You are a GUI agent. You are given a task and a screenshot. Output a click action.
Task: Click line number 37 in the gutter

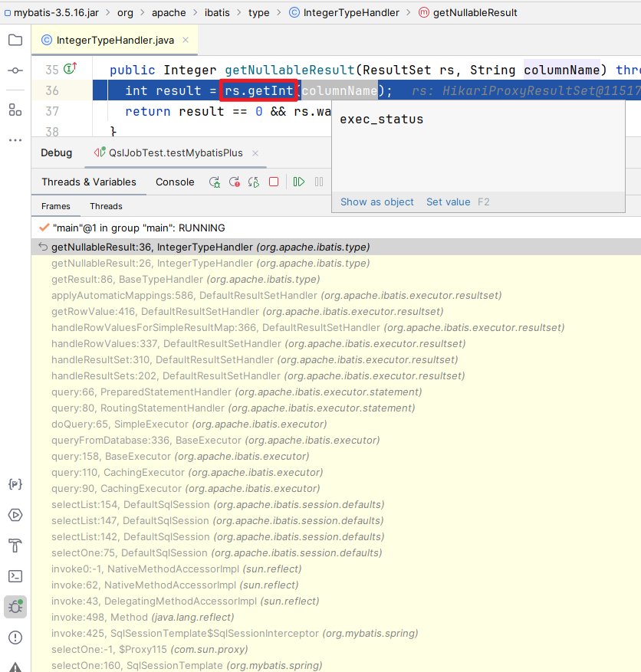(x=52, y=111)
